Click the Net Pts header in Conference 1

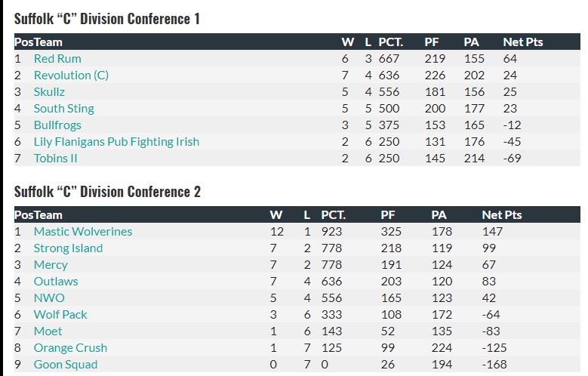[522, 42]
